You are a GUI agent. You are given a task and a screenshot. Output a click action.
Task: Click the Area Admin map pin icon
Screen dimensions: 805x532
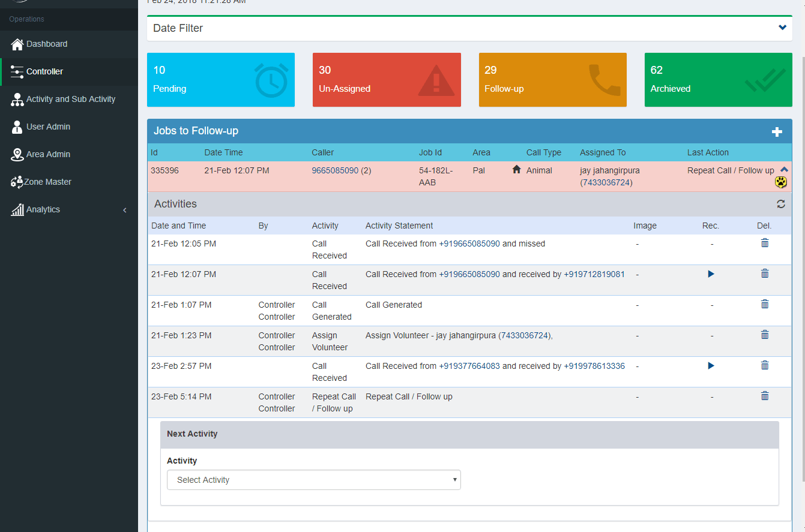[17, 155]
